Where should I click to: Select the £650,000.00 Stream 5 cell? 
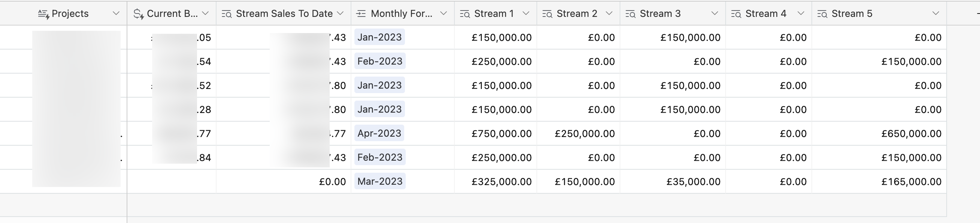coord(879,133)
